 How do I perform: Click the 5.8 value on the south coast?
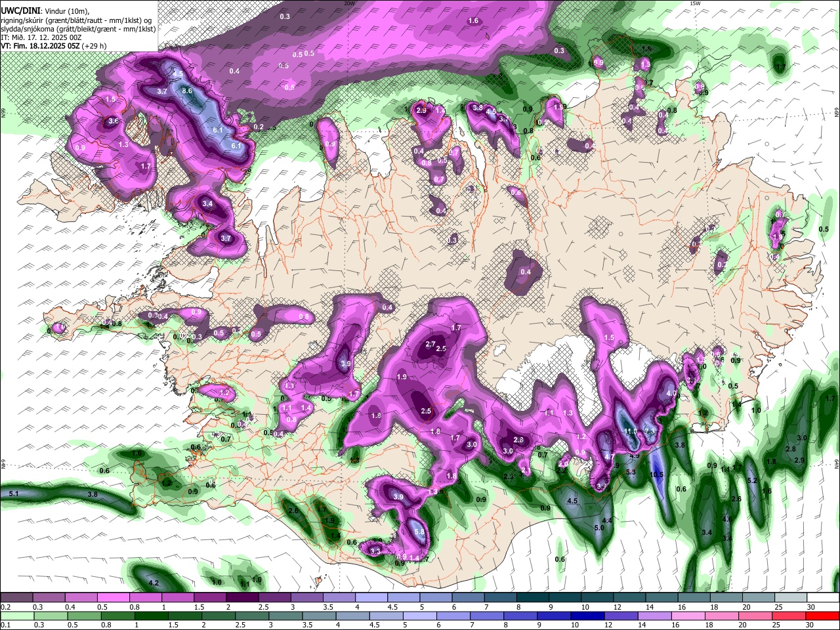click(x=419, y=534)
